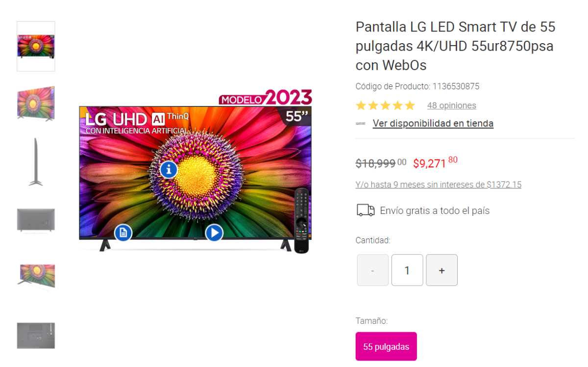Click Ver disponibilidad en tienda link

click(433, 123)
